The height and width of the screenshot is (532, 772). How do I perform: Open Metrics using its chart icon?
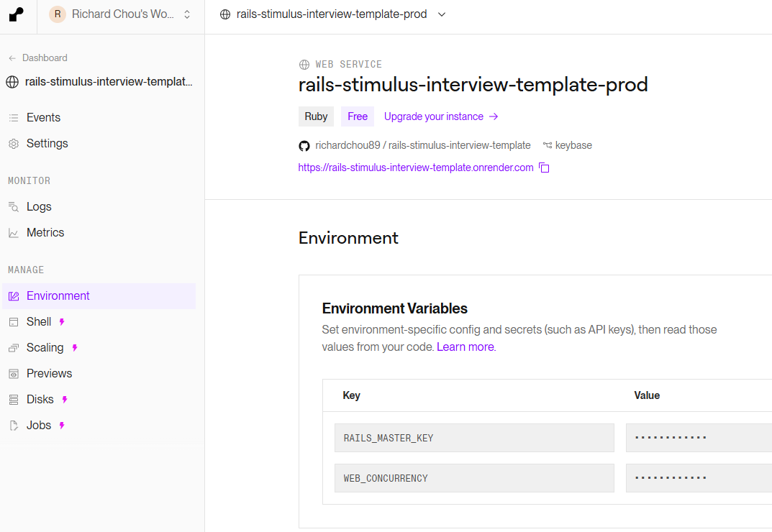tap(12, 232)
